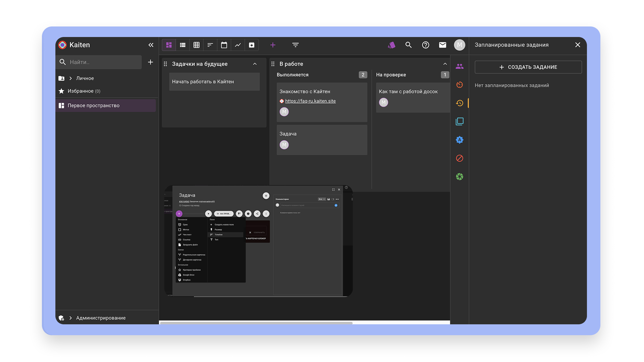
Task: Expand the Личное folder
Action: click(70, 78)
